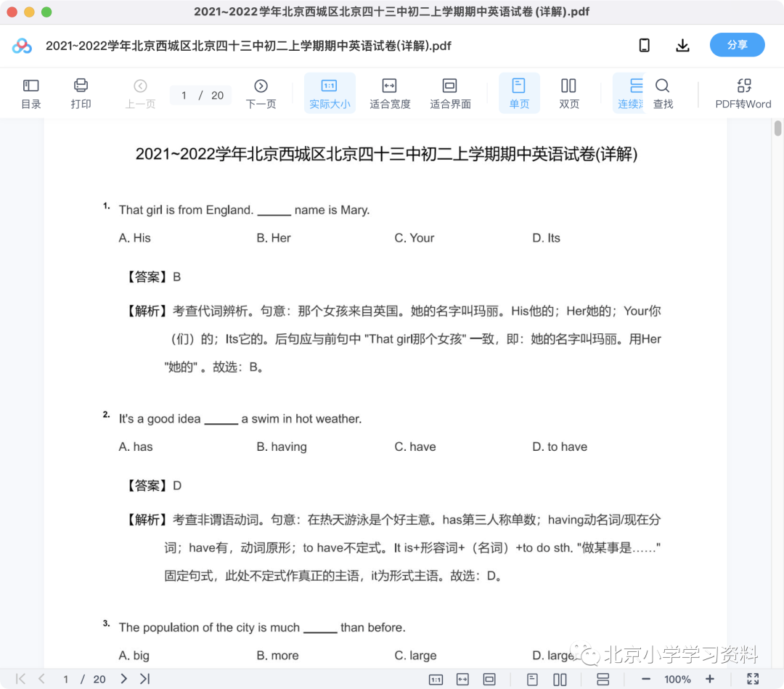Viewport: 784px width, 689px height.
Task: Click the green window zoom button
Action: click(46, 12)
